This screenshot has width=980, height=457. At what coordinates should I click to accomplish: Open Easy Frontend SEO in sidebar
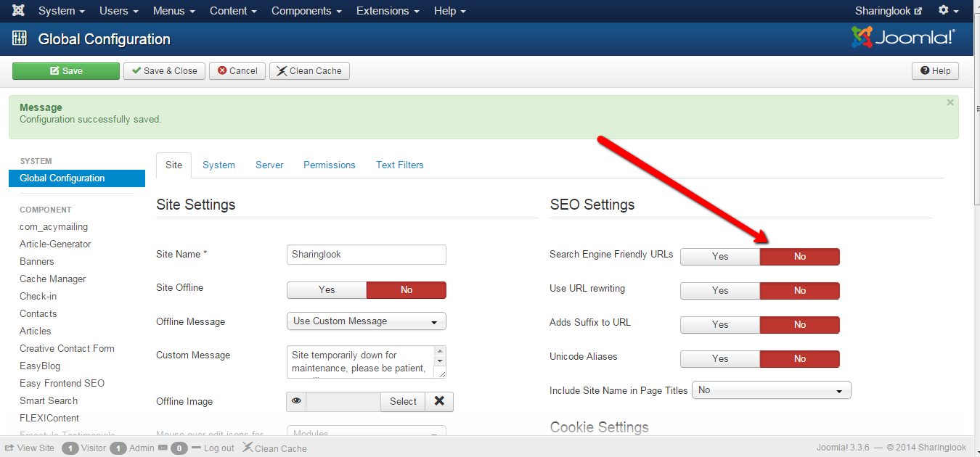pyautogui.click(x=62, y=384)
